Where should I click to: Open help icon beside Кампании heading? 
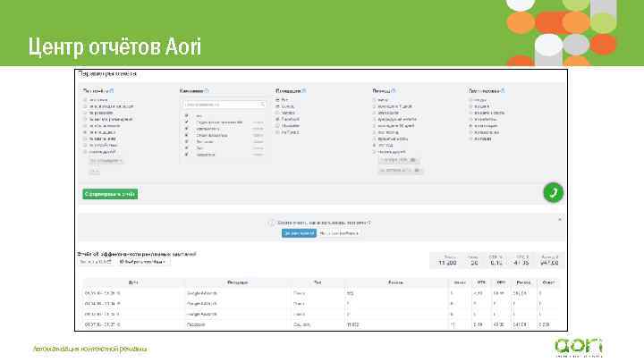tap(207, 90)
